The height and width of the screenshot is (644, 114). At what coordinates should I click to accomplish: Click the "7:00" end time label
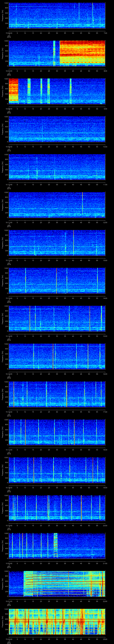[x=105, y=33]
